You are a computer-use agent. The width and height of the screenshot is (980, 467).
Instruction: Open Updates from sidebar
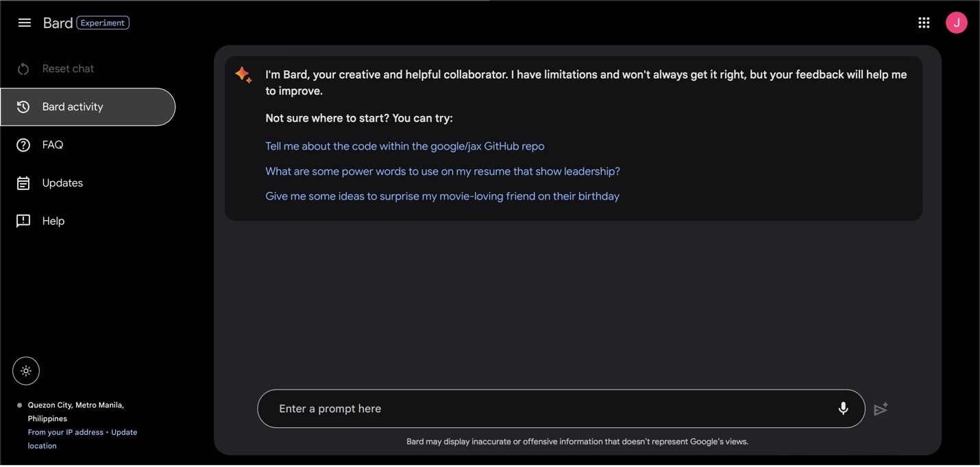[x=88, y=183]
